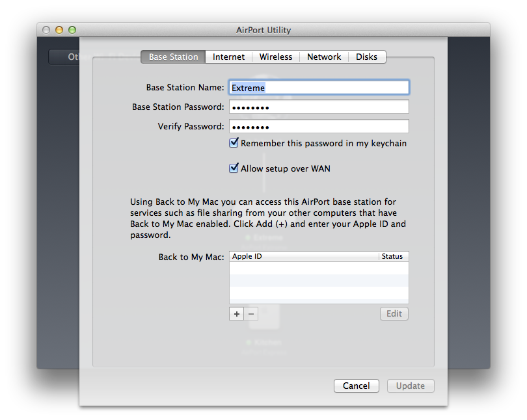Click the Status column header
Screen dimensions: 527x420
pos(394,257)
